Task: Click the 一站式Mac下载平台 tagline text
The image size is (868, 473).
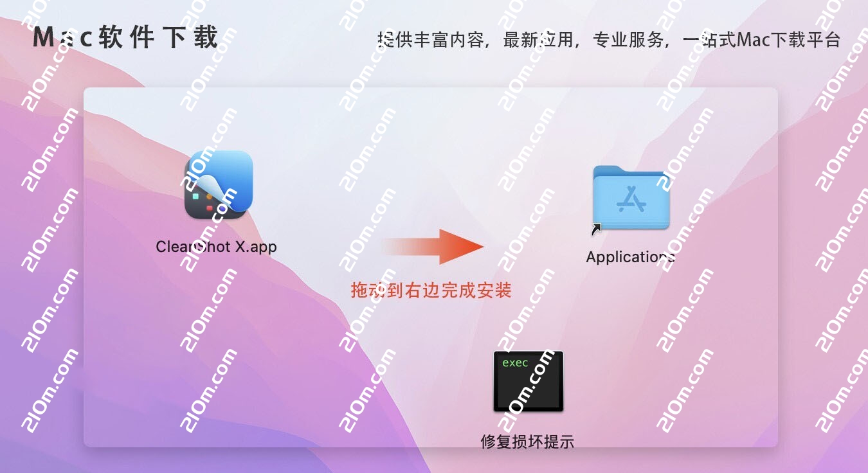Action: click(x=761, y=40)
